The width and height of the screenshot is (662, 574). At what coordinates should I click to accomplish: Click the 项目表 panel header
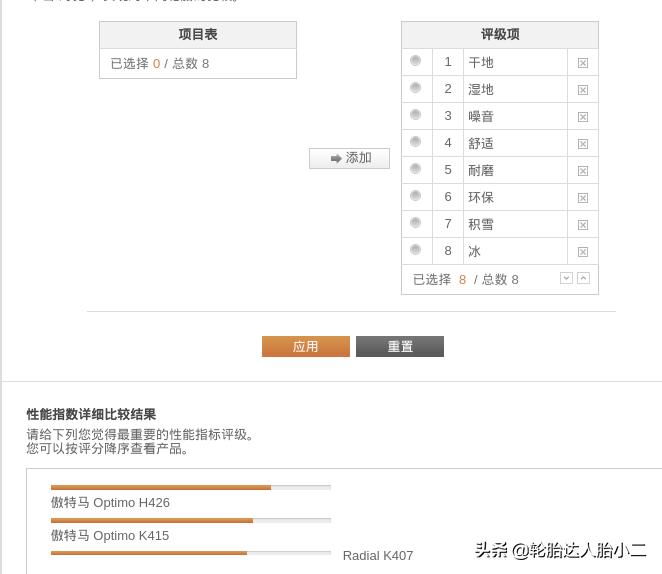(198, 35)
